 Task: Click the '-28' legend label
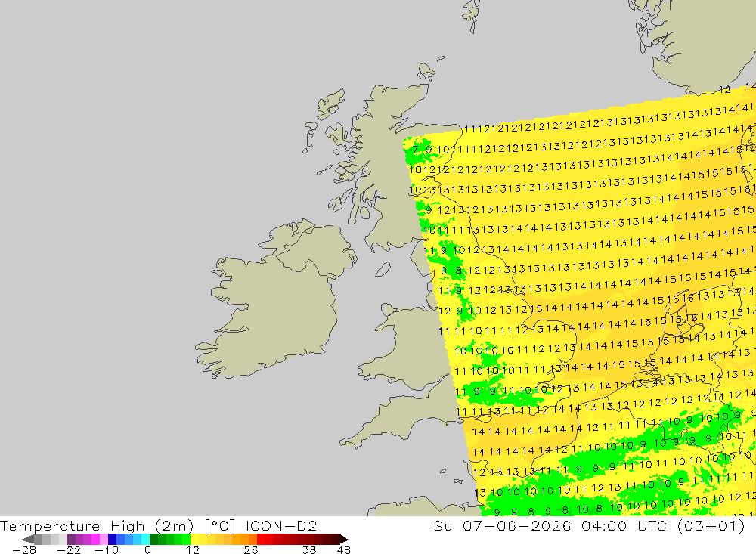click(x=24, y=550)
